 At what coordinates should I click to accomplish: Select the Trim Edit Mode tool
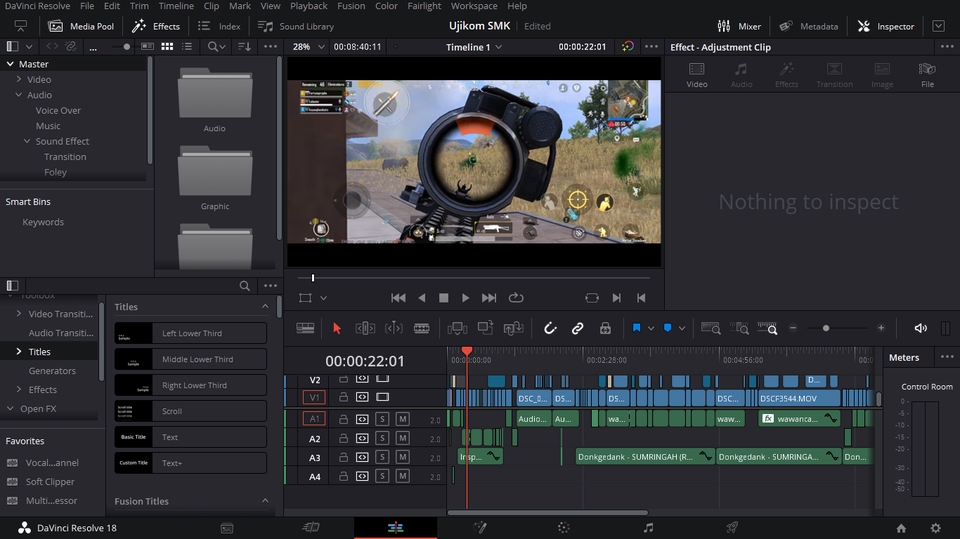[365, 328]
